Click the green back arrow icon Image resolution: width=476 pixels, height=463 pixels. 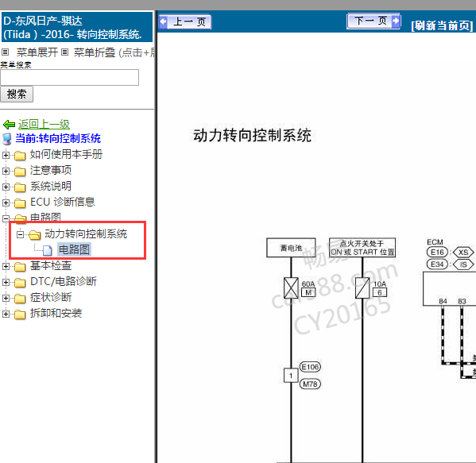click(9, 125)
